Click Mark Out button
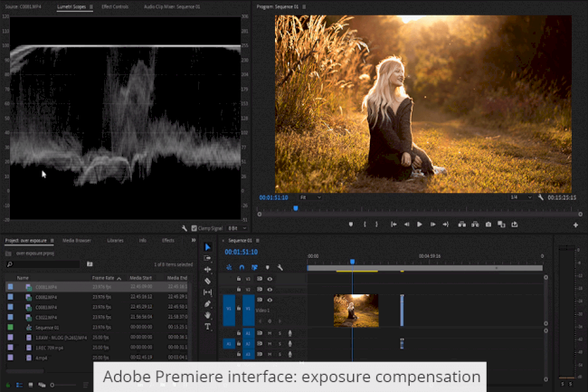Screen dimensions: 588x392 click(x=376, y=225)
